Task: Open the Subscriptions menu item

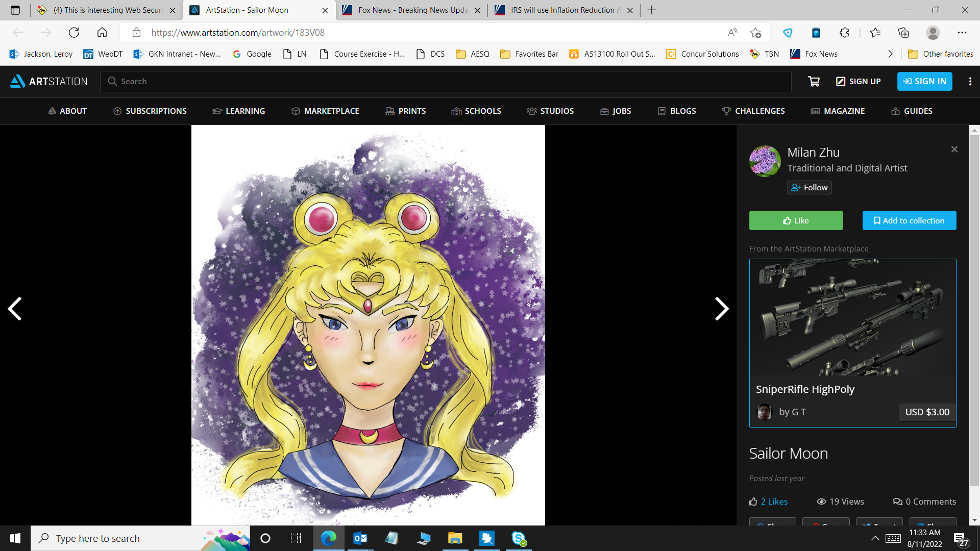Action: [x=150, y=111]
